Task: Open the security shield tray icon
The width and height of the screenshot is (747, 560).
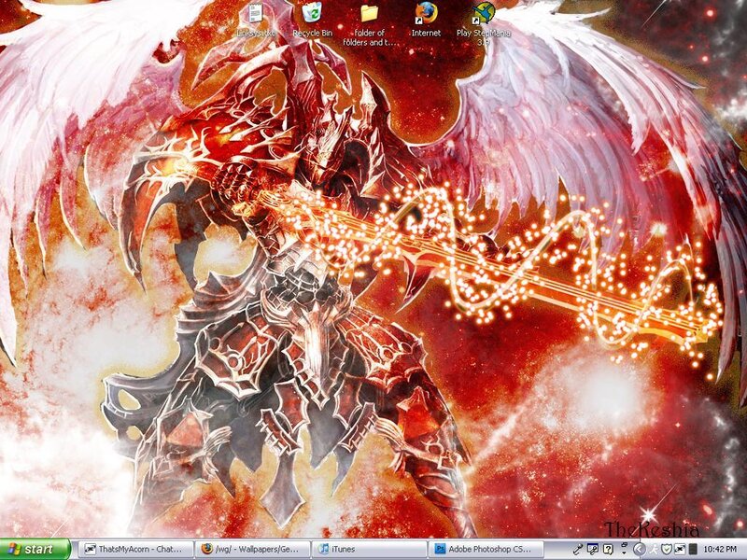Action: point(667,550)
